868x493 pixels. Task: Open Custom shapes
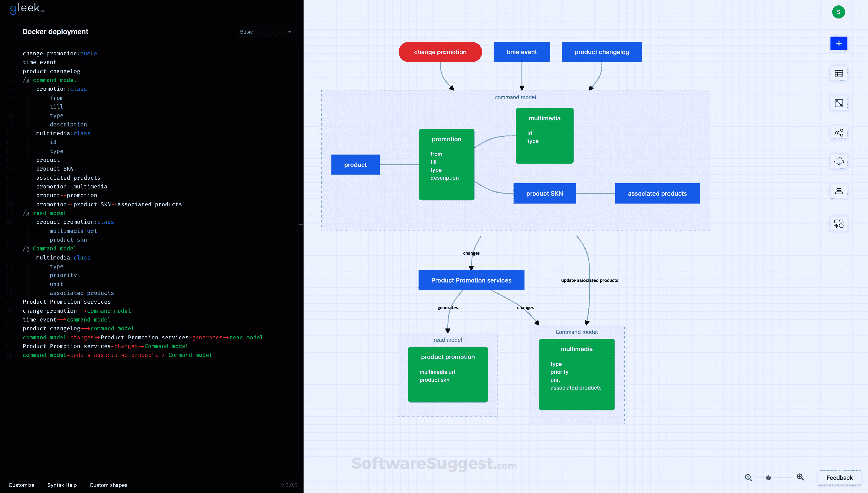click(108, 485)
